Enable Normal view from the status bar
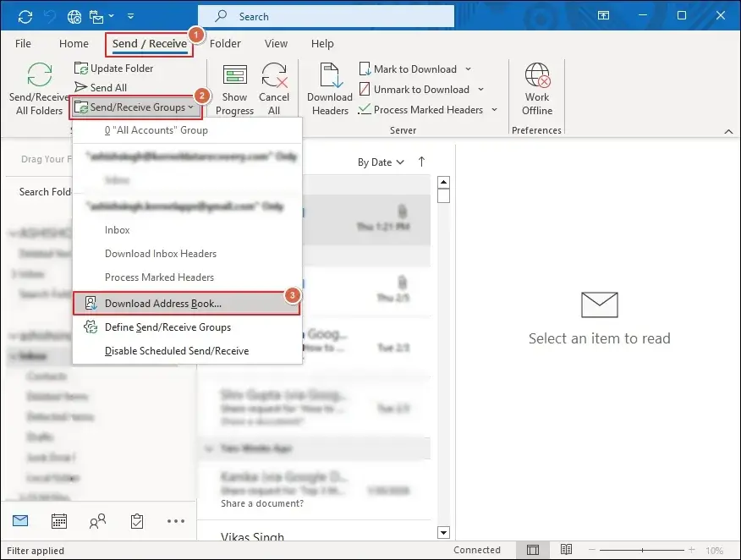741x560 pixels. [533, 550]
